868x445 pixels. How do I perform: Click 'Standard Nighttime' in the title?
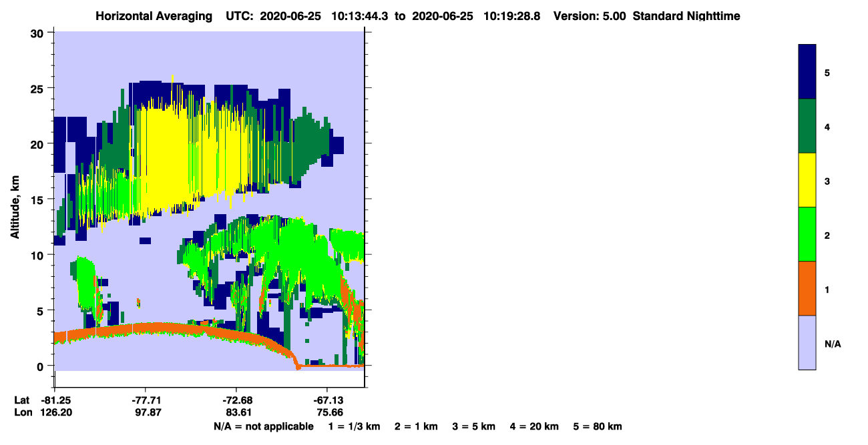[686, 16]
